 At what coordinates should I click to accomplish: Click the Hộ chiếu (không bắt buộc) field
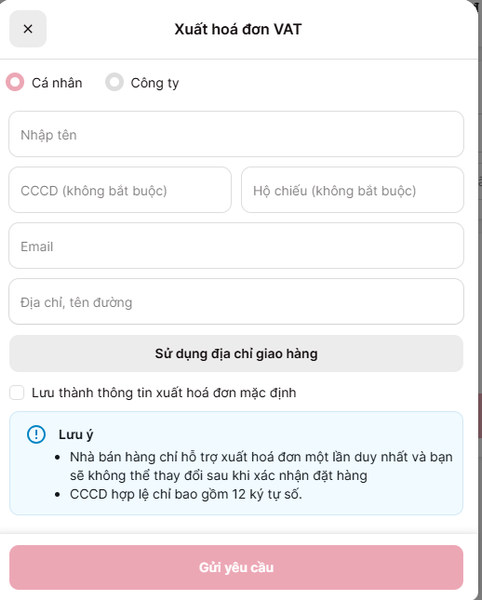click(x=352, y=190)
